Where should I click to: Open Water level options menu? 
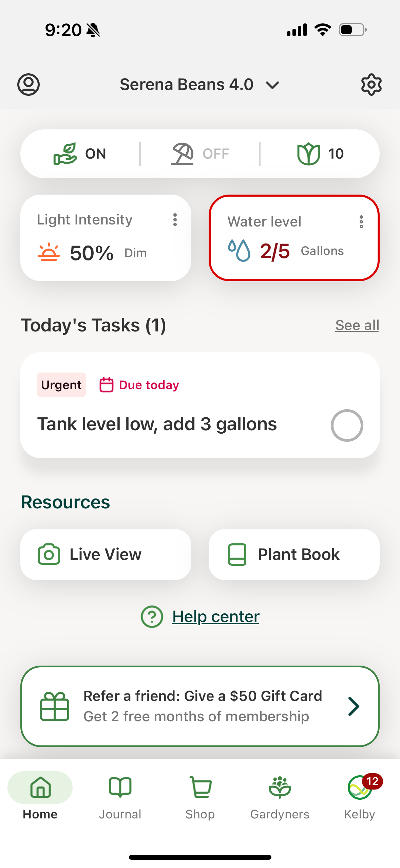(x=361, y=222)
